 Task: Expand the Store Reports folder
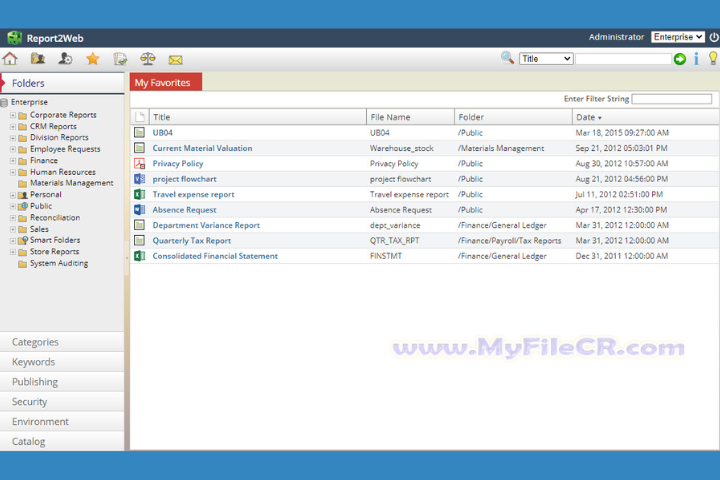coord(13,252)
